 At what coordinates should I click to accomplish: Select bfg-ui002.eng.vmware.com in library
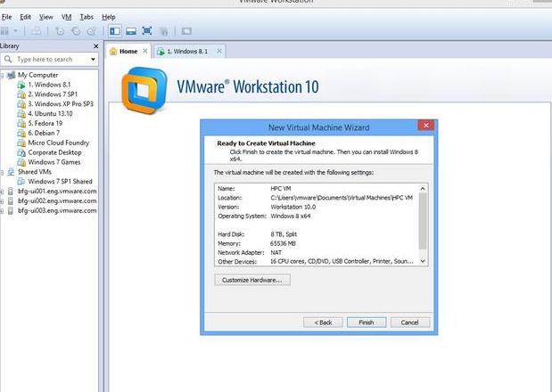[57, 201]
